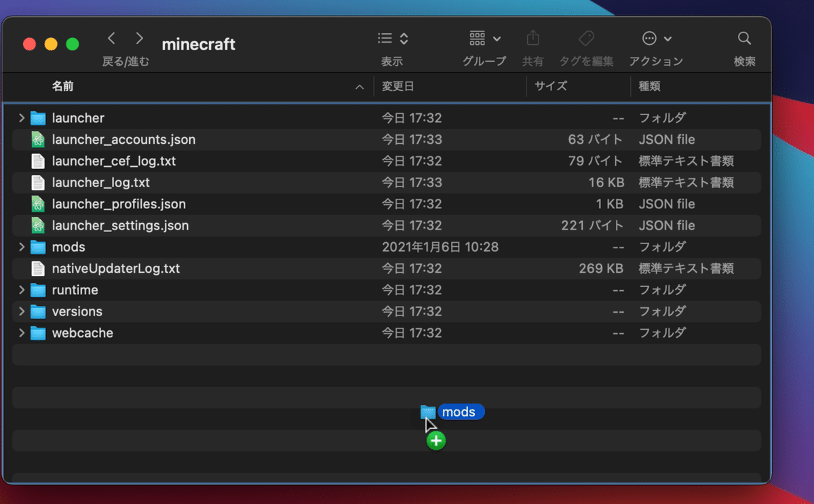
Task: Open the list view display options
Action: [393, 39]
